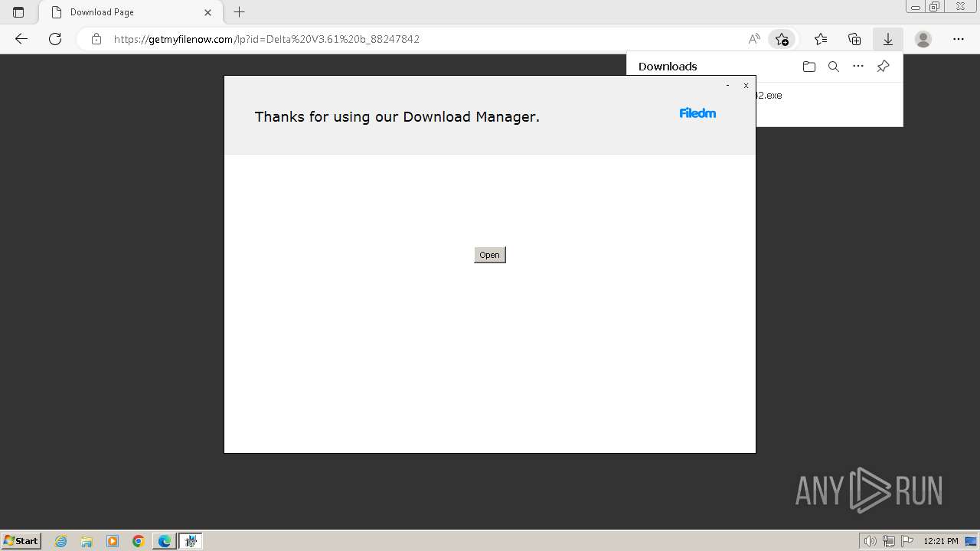
Task: Select the Download Page tab
Action: click(131, 12)
